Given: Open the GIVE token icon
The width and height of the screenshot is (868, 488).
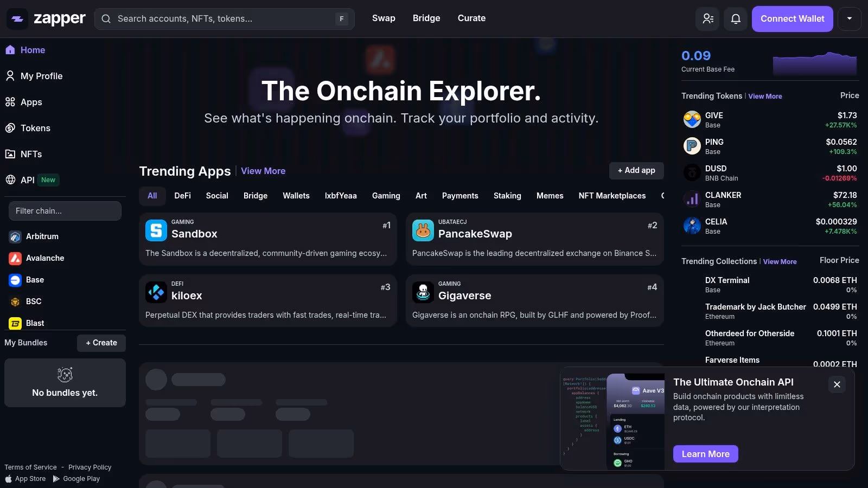Looking at the screenshot, I should [692, 119].
